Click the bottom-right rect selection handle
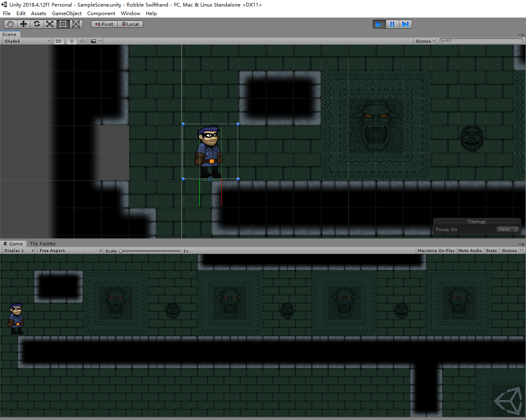Image resolution: width=526 pixels, height=420 pixels. [x=238, y=179]
